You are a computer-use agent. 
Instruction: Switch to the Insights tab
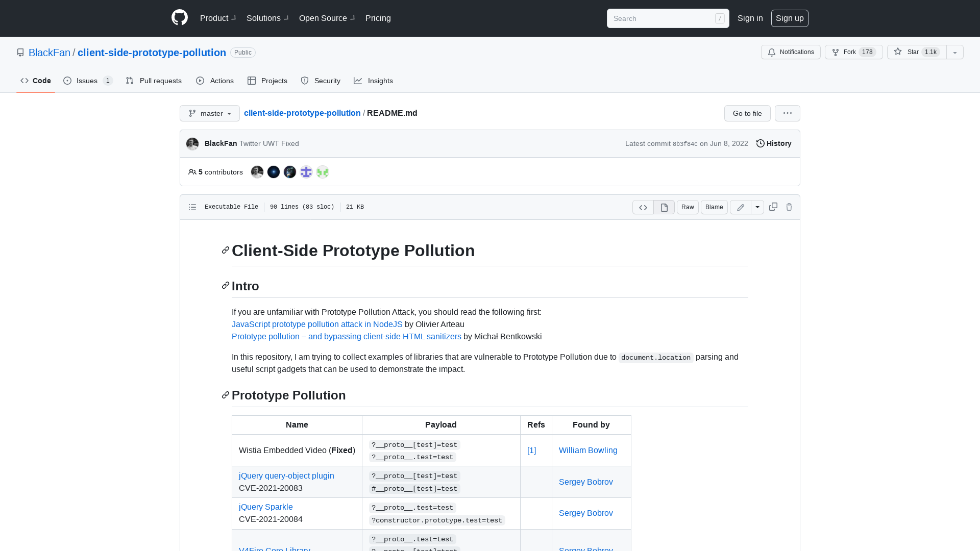[374, 81]
